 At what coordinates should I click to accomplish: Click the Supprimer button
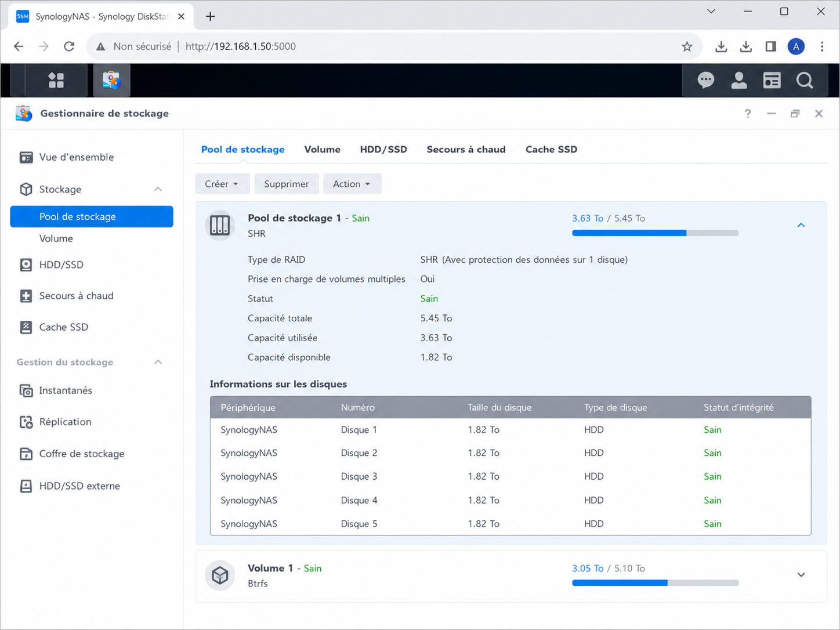287,184
